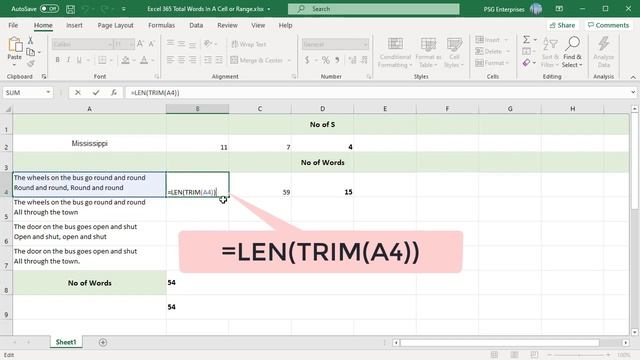
Task: Click the Accounting dollar format icon
Action: (307, 60)
